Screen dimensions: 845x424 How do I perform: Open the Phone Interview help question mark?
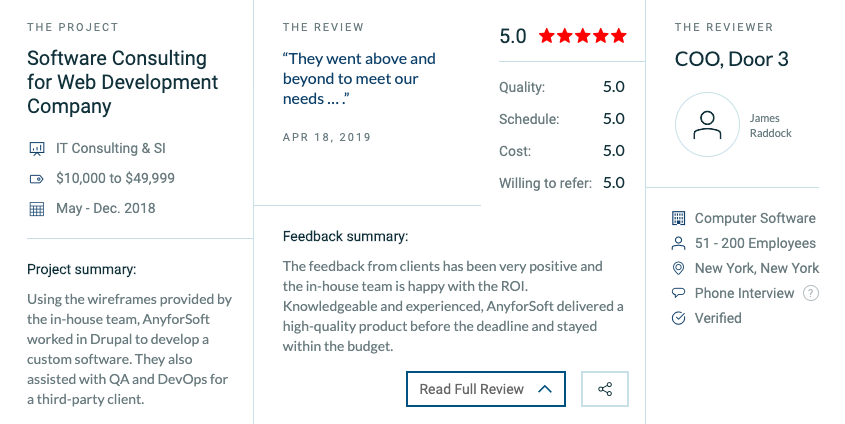[811, 293]
